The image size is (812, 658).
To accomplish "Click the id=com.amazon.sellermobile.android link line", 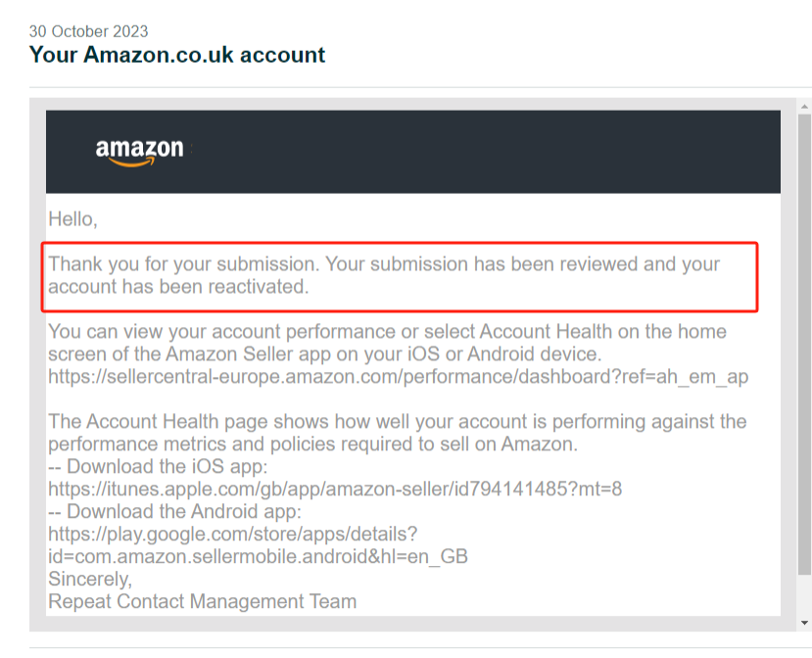I will coord(258,556).
